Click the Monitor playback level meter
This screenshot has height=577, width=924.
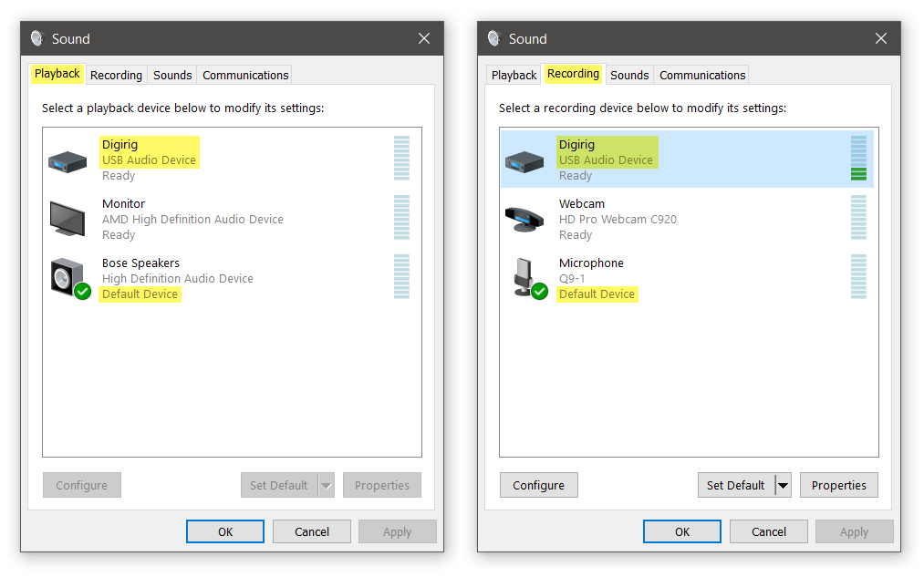[401, 217]
